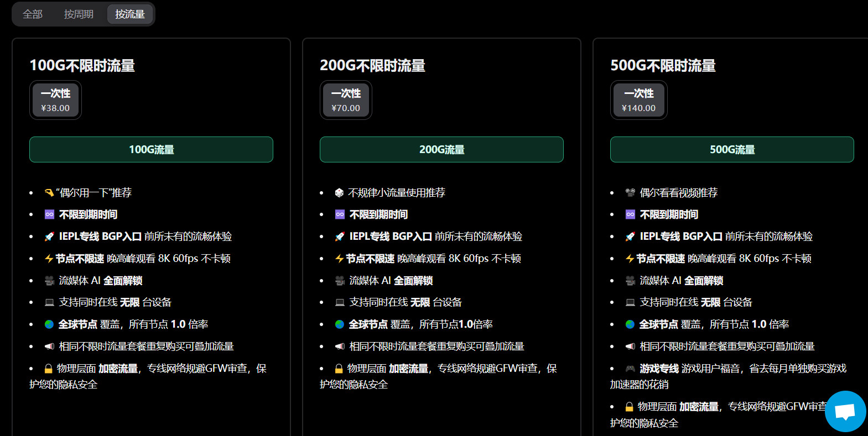Click the padlock icon in 100G plan
The height and width of the screenshot is (436, 868).
coord(49,369)
